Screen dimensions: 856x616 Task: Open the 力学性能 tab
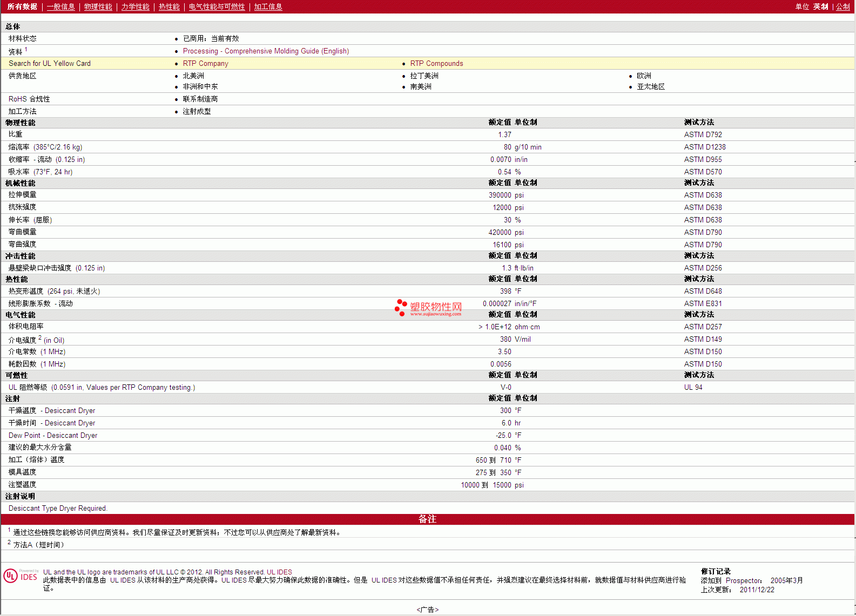pos(135,6)
